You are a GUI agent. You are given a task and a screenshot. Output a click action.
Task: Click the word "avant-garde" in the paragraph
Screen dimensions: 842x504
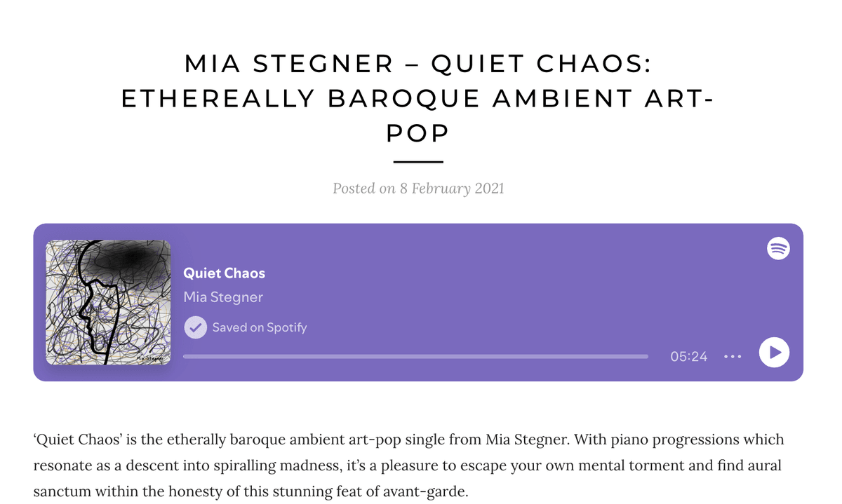[432, 491]
